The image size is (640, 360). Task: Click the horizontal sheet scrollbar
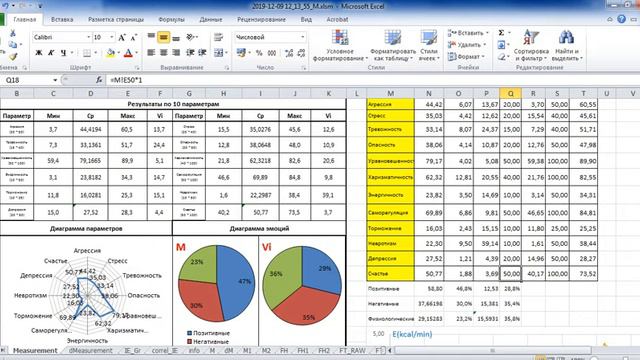click(493, 350)
